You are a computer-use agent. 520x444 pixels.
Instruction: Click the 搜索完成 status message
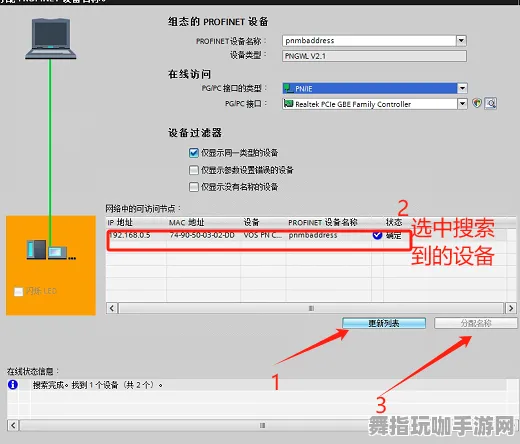(97, 385)
